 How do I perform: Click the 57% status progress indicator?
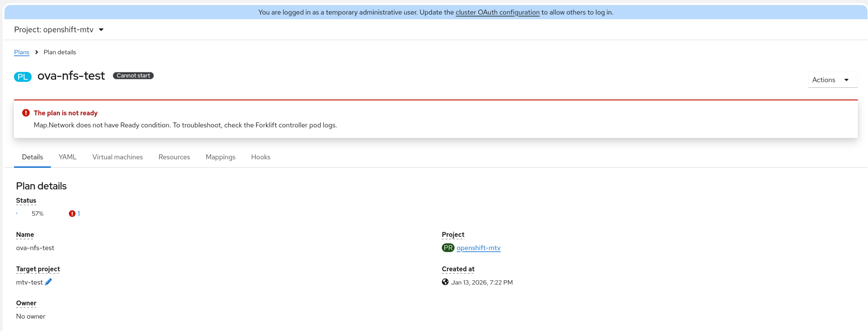click(x=37, y=214)
